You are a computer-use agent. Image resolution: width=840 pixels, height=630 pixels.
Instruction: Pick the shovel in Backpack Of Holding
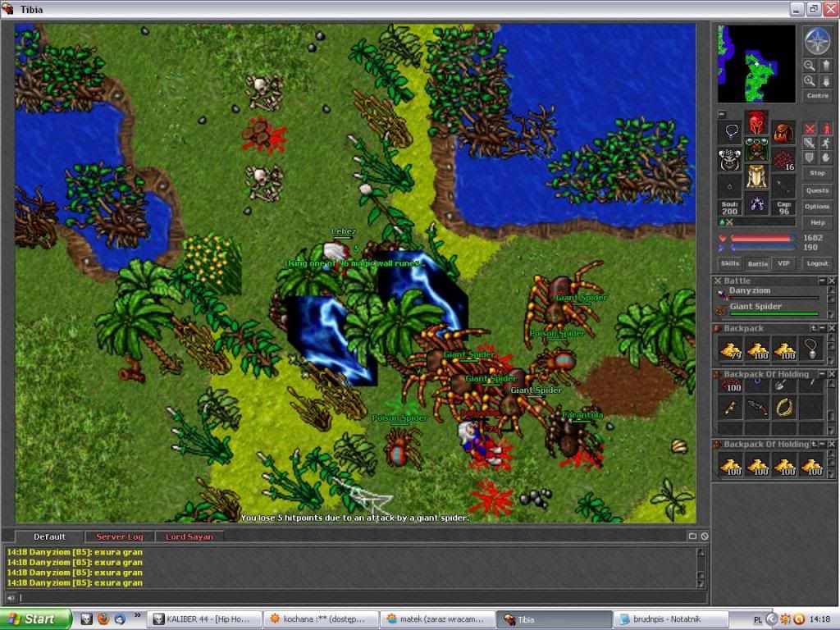click(x=783, y=384)
